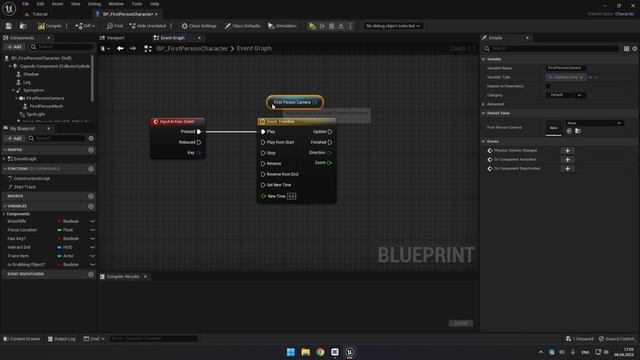Viewport: 640px width, 360px height.
Task: Expand the Advanced section in Details
Action: [x=484, y=104]
